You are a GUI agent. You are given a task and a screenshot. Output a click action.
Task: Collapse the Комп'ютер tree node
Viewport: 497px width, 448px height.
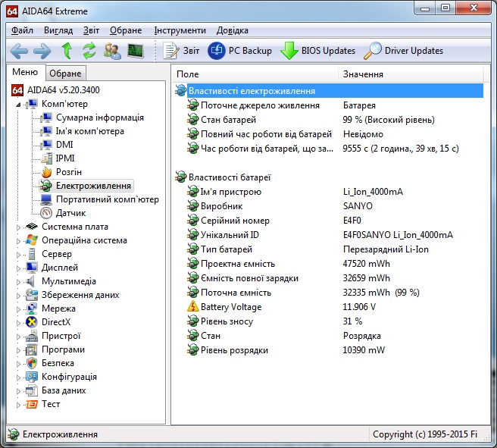pos(18,105)
